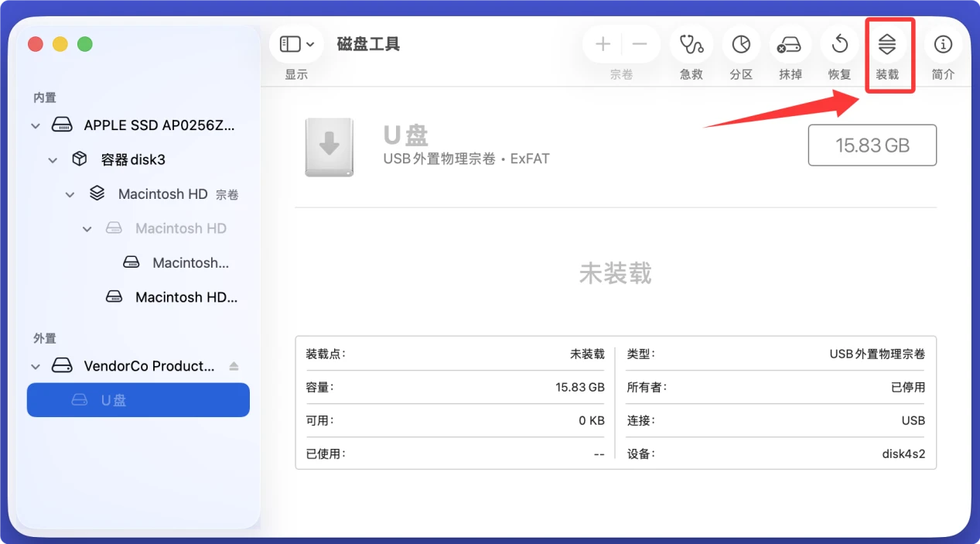The height and width of the screenshot is (544, 980).
Task: Click the 显示 (View) sidebar icon
Action: 290,44
